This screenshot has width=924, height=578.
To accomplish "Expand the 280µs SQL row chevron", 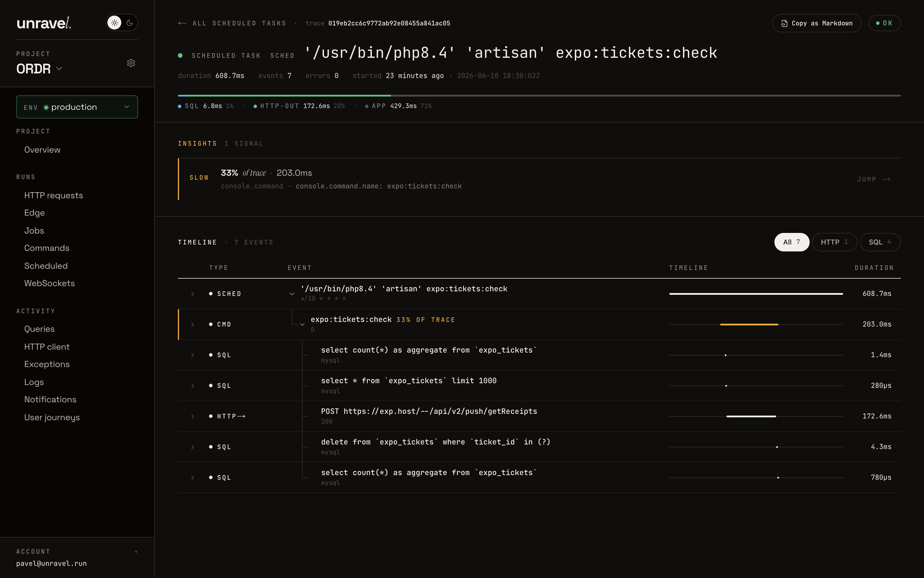I will [192, 386].
